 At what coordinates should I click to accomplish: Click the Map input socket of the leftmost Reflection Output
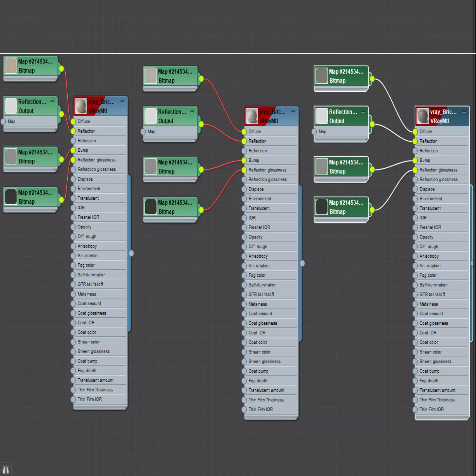(x=3, y=121)
